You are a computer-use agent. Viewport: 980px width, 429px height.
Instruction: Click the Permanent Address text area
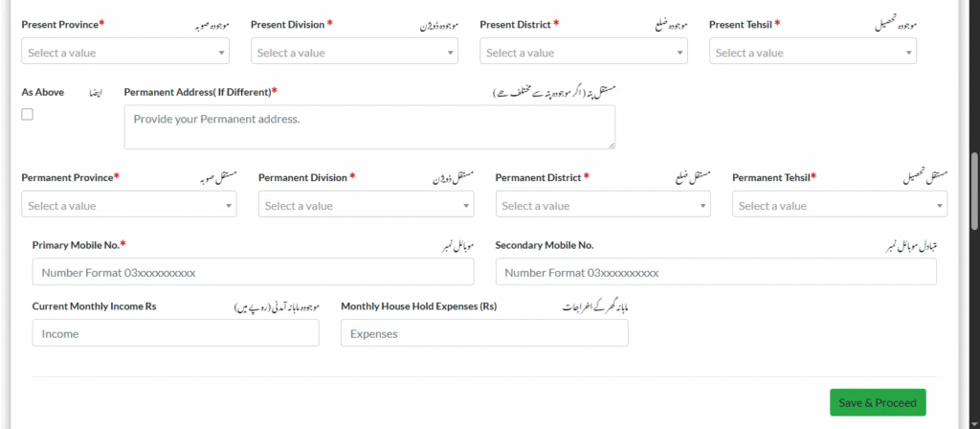[x=369, y=126]
